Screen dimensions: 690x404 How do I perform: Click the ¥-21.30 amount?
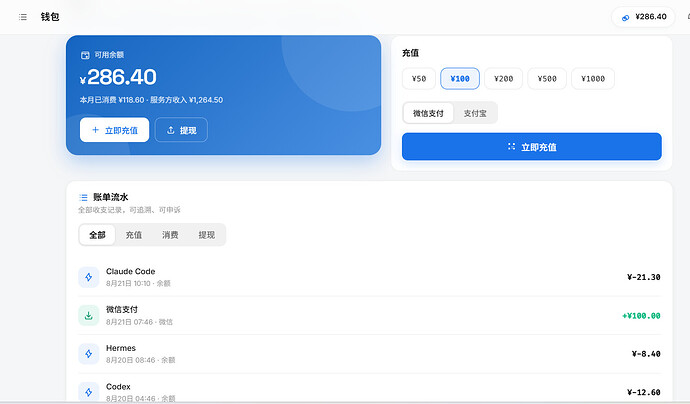pos(643,277)
